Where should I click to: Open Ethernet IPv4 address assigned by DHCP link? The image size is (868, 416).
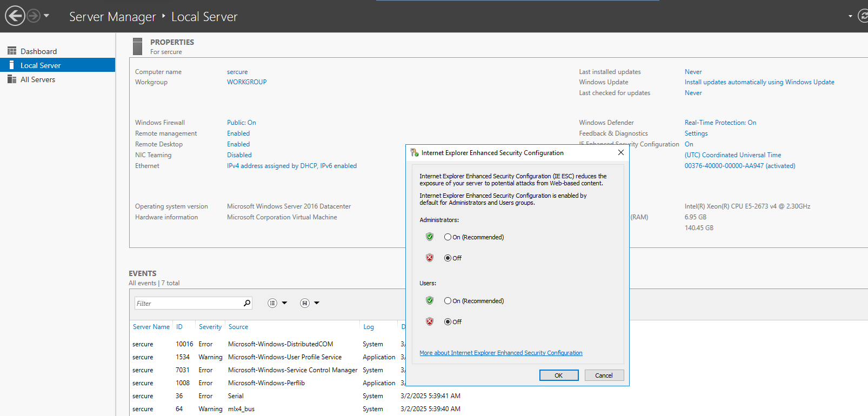pos(292,166)
